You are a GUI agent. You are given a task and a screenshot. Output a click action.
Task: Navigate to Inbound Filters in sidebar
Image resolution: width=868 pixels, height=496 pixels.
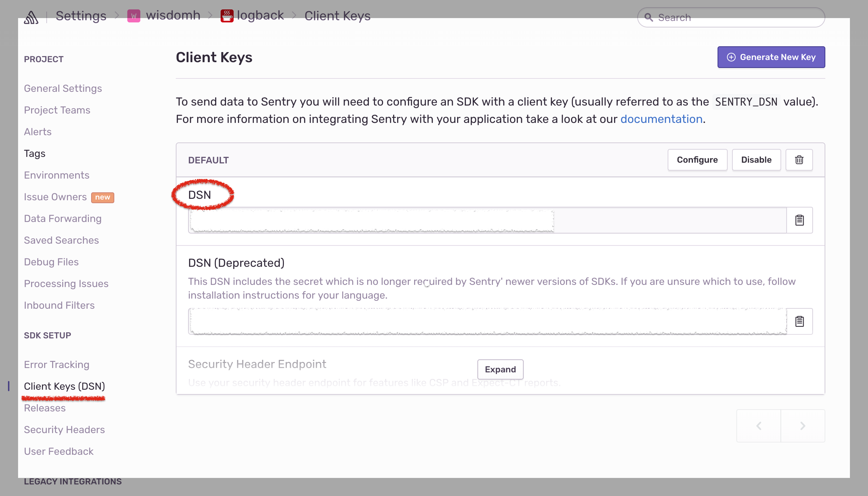59,305
